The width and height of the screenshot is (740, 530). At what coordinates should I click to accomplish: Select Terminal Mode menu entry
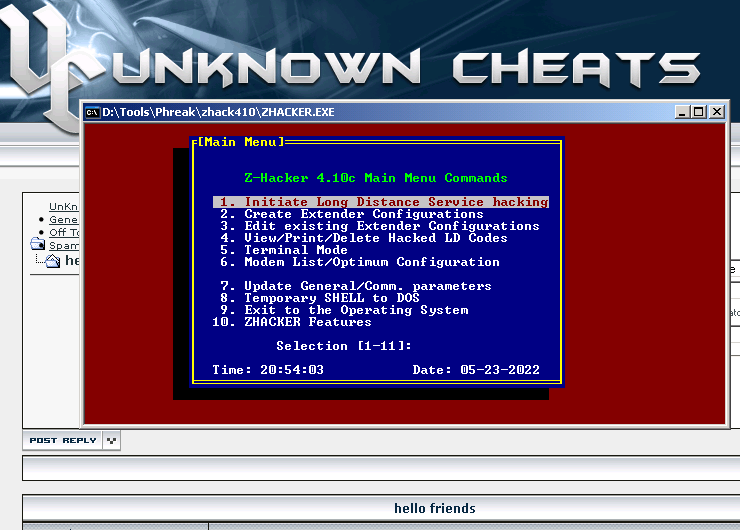[x=284, y=250]
